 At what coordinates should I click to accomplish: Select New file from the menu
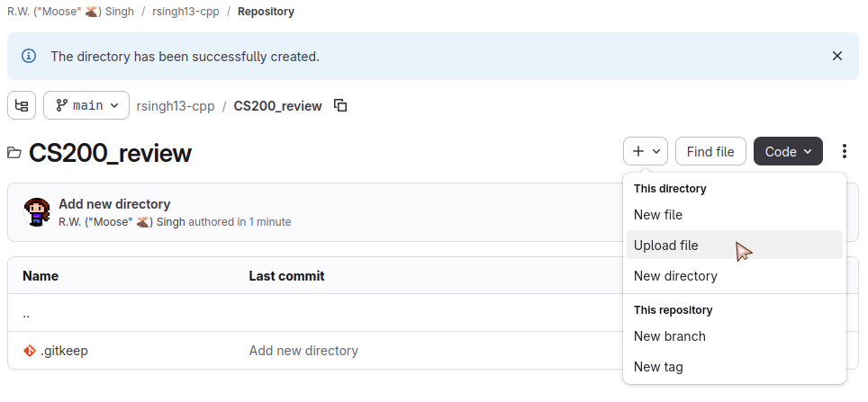tap(735, 215)
